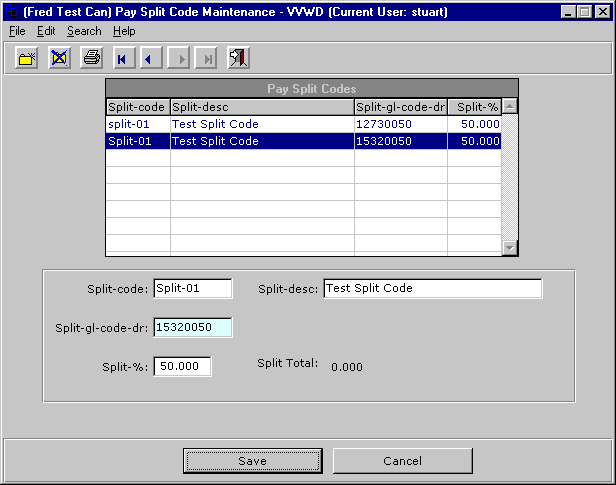Screen dimensions: 616x485
Task: Go to the previous record
Action: 150,58
